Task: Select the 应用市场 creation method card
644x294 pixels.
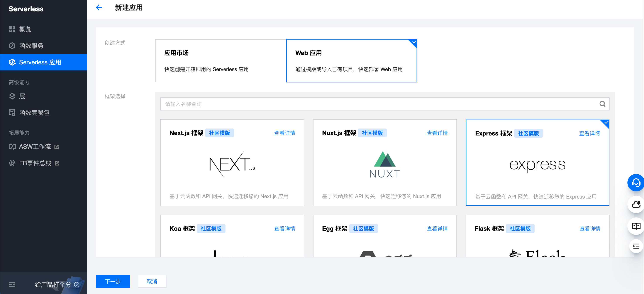Action: [x=220, y=61]
